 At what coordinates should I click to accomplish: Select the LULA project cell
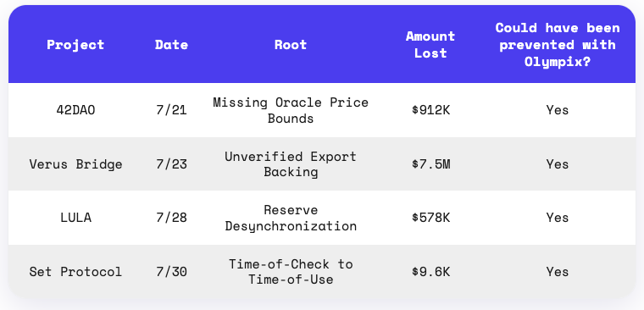(75, 218)
